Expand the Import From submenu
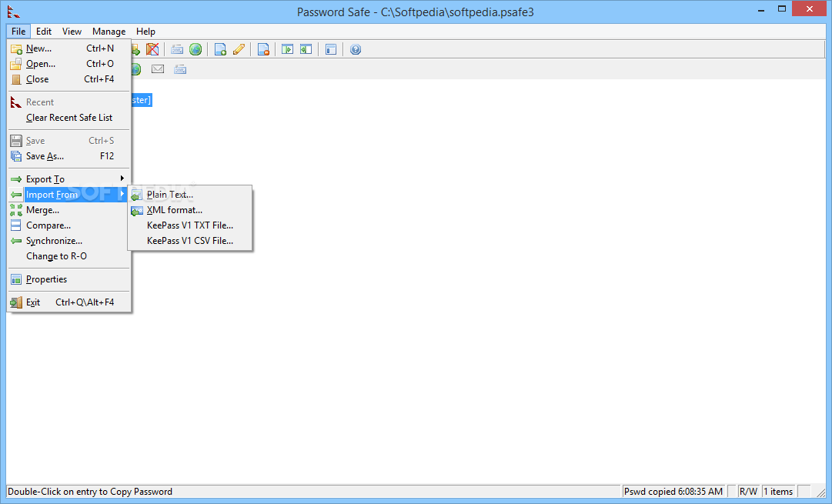The image size is (832, 504). pyautogui.click(x=69, y=194)
